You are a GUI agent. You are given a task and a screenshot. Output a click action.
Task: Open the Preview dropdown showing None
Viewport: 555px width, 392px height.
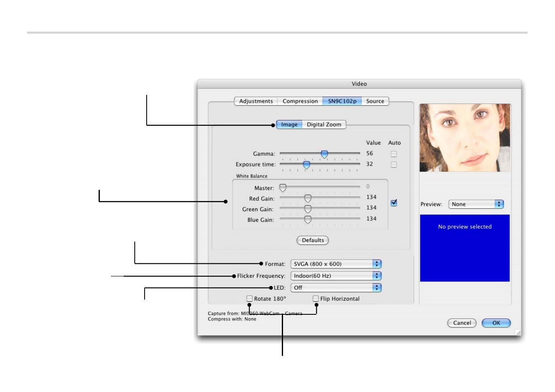point(476,204)
